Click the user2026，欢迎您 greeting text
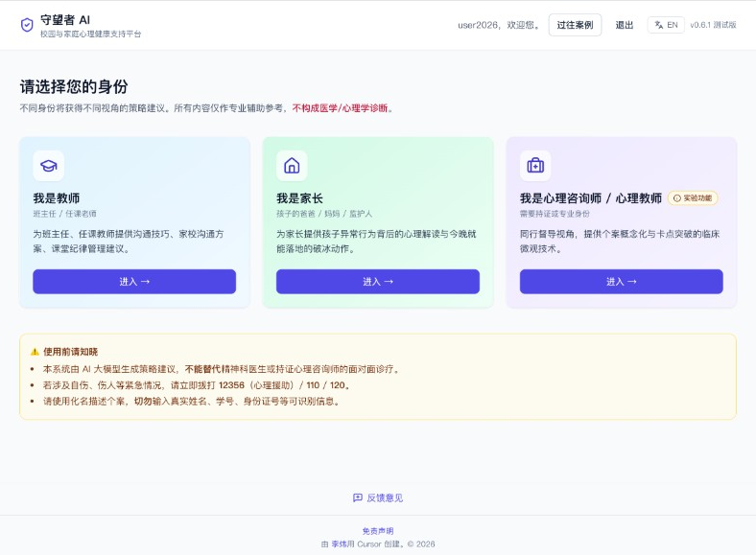756x555 pixels. pyautogui.click(x=499, y=25)
